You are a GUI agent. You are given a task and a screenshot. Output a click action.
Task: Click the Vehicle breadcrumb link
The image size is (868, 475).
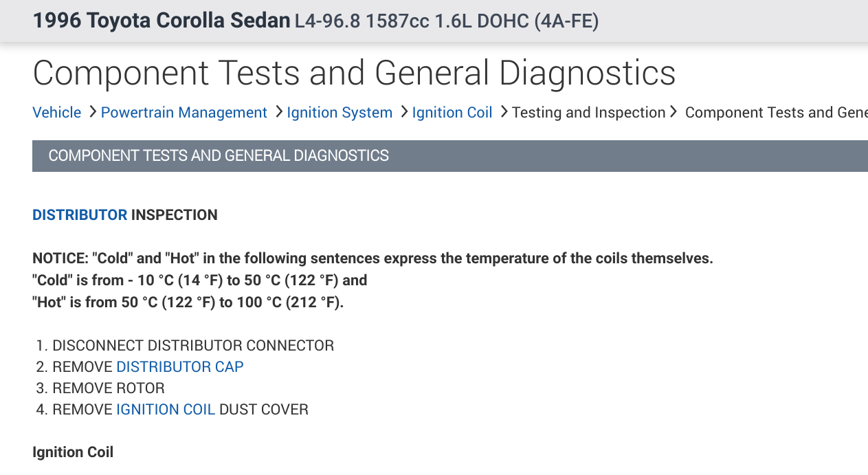(x=56, y=113)
